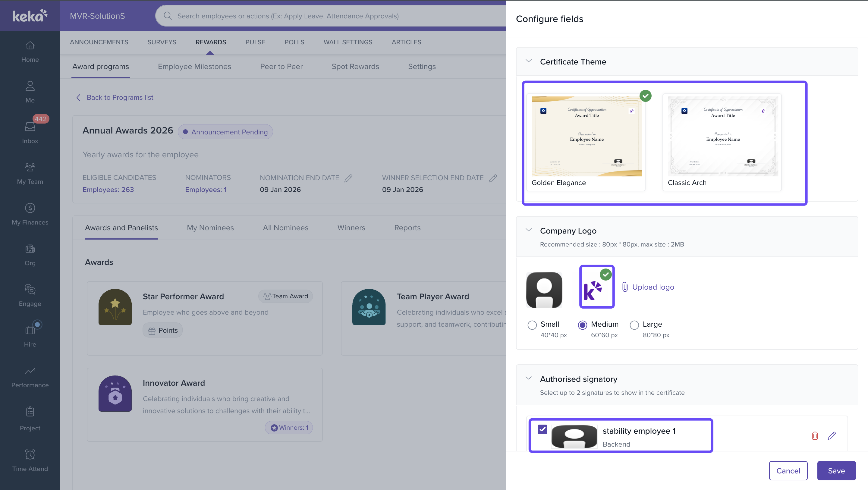Uncheck the stability employee 1 checkbox

pos(542,429)
